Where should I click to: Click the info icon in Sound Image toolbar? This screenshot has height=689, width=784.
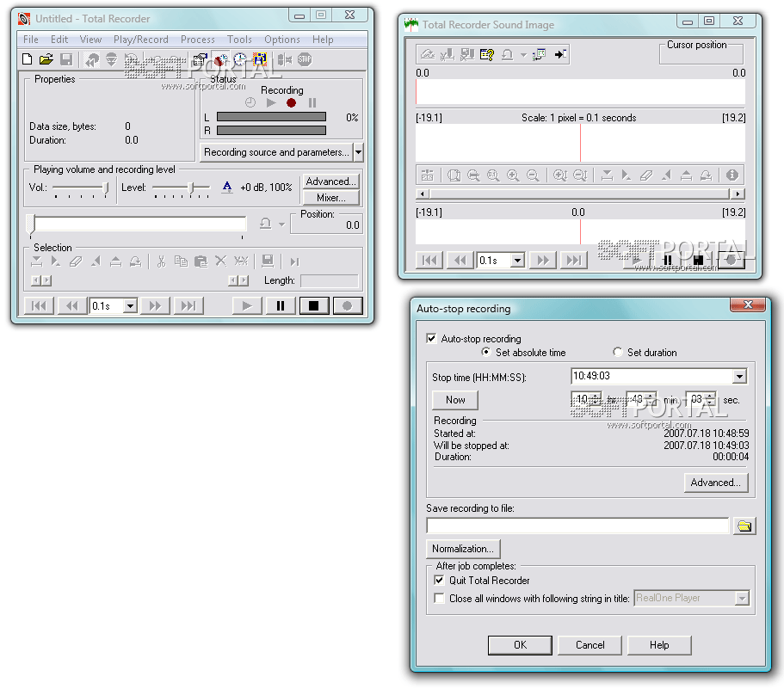(x=732, y=175)
